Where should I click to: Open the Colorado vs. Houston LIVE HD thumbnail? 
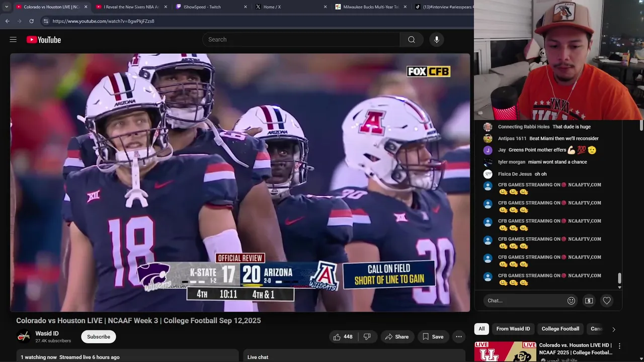tap(505, 352)
